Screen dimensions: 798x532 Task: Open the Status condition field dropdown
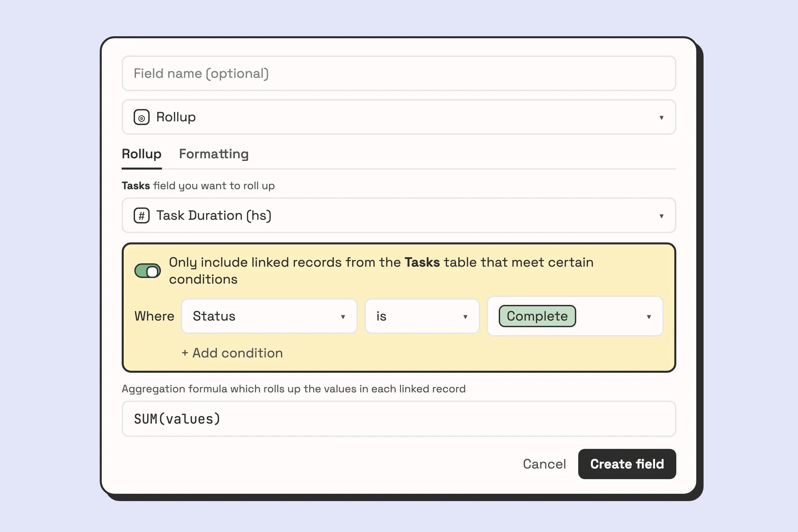pos(269,316)
